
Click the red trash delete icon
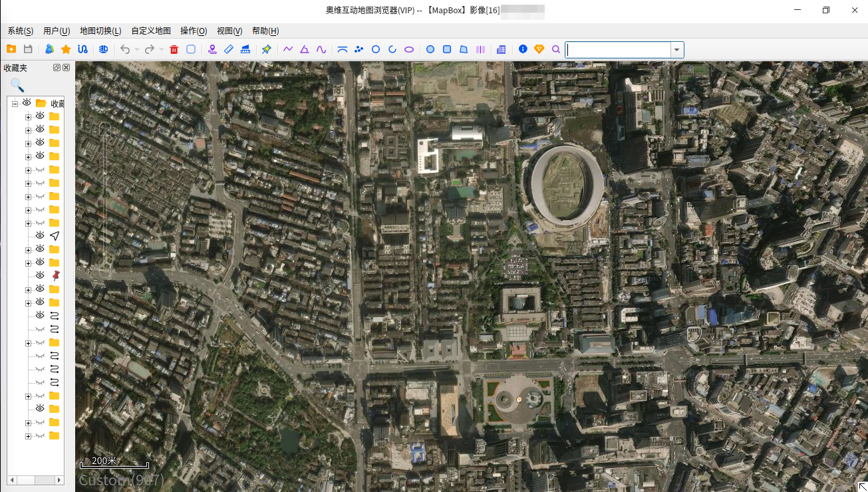click(x=174, y=49)
